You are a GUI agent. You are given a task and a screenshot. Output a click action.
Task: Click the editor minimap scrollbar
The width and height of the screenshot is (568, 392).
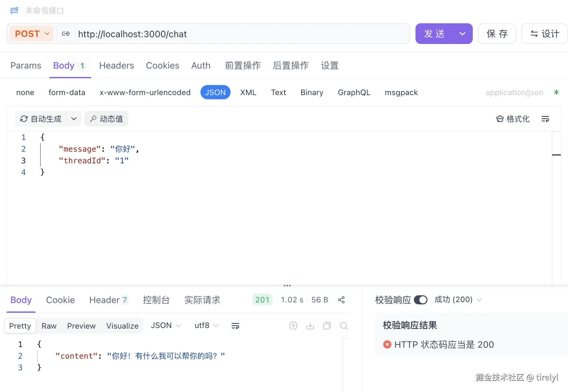coord(556,208)
